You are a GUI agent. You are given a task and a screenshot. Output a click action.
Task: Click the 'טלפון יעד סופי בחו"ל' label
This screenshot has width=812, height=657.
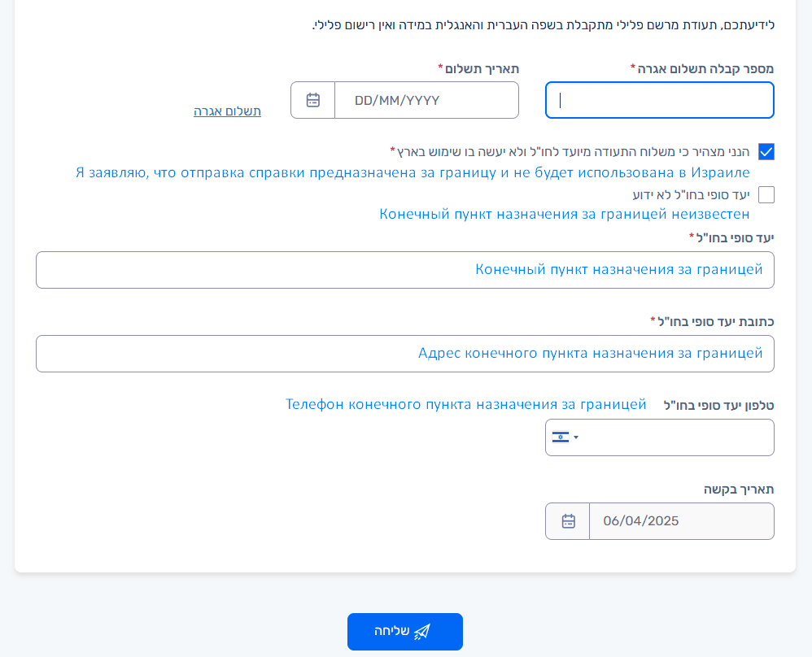719,405
